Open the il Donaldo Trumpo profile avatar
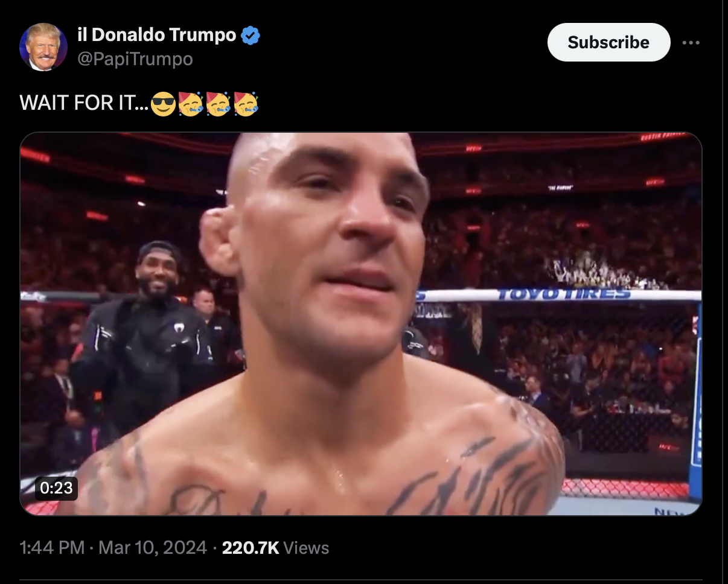The height and width of the screenshot is (584, 728). [43, 47]
